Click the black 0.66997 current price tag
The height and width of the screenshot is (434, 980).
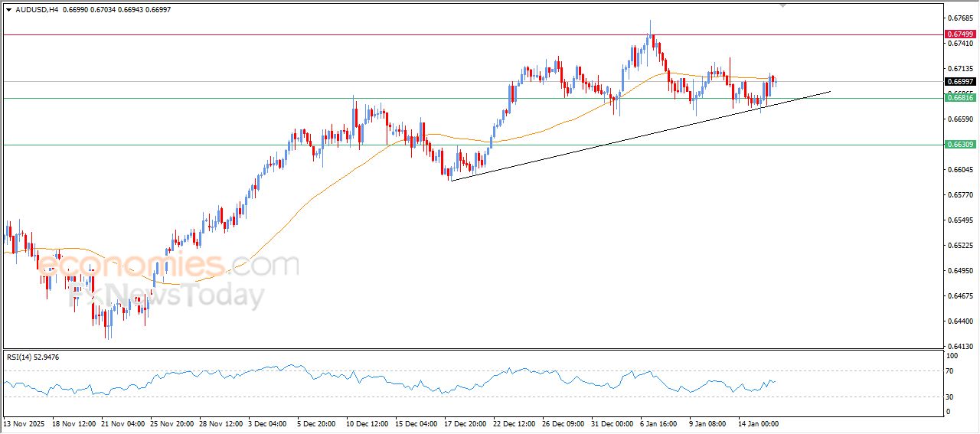(x=959, y=81)
